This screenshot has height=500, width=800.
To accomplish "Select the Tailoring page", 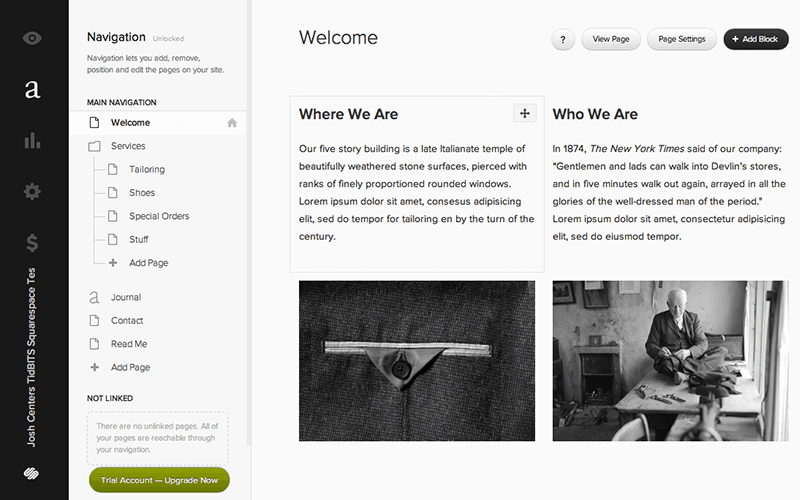I will coord(146,170).
